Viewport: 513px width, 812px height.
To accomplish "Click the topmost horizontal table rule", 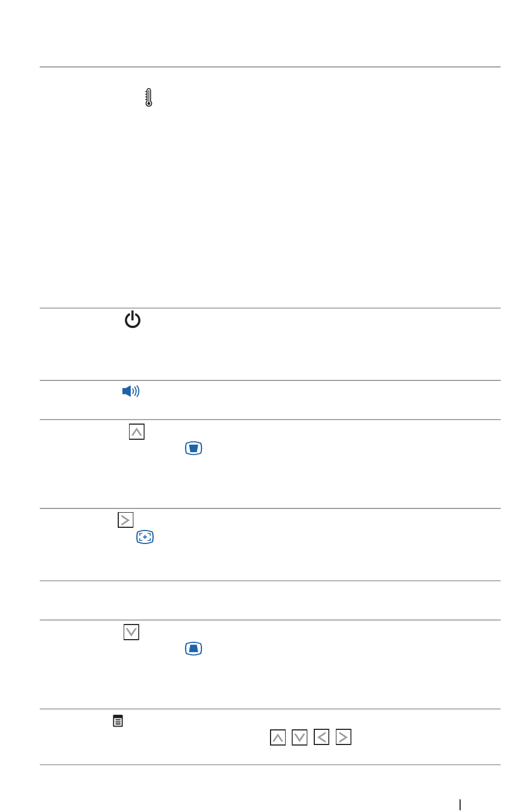I will pos(270,67).
